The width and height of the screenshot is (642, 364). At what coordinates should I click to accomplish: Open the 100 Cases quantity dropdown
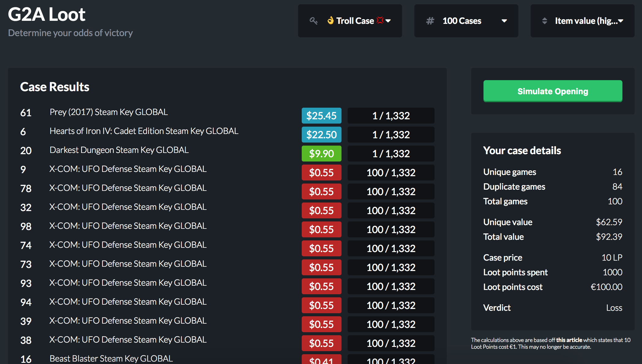click(466, 21)
